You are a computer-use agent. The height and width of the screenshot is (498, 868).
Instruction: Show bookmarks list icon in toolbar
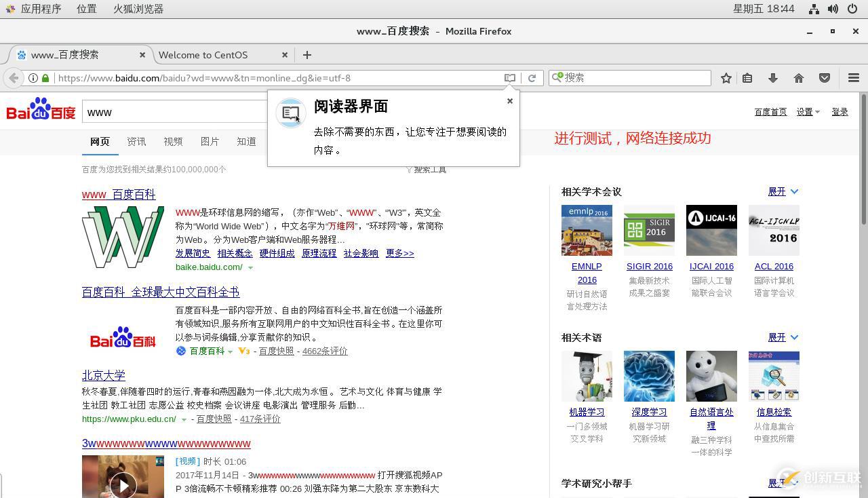(747, 78)
